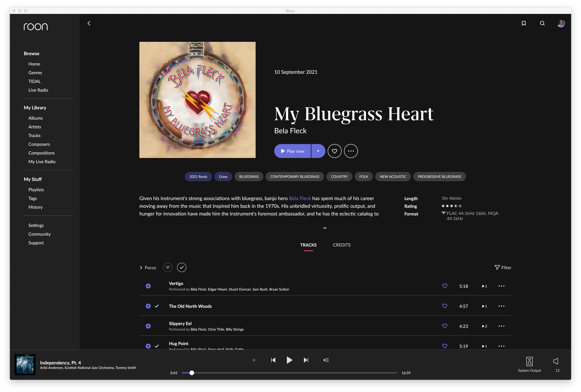Switch to the CREDITS tab
This screenshot has height=392, width=581.
(x=342, y=245)
